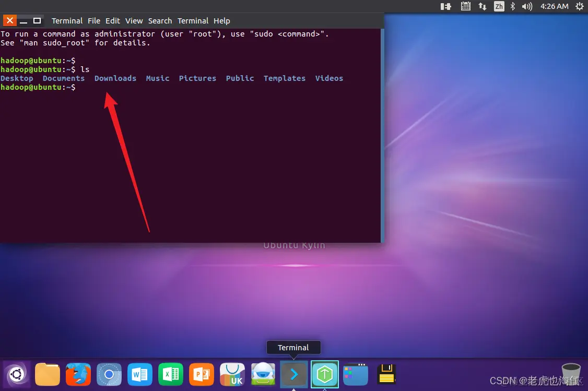Click the Public directory name
The image size is (588, 391).
[x=240, y=78]
